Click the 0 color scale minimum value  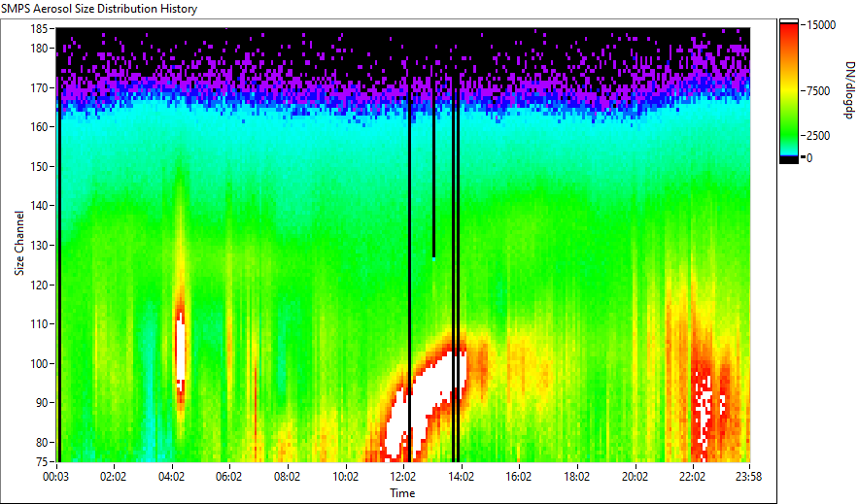coord(809,158)
